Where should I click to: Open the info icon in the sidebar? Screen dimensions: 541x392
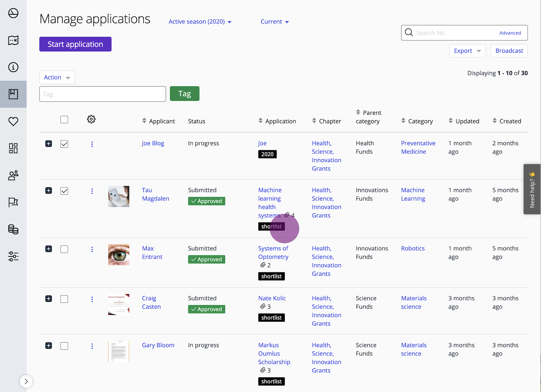point(13,67)
